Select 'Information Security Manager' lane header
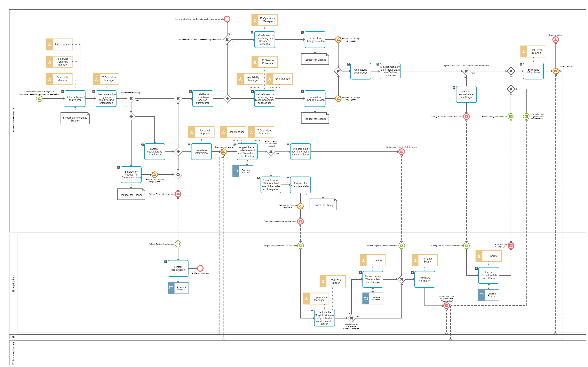Screen dimensions: 588x367 (14, 121)
